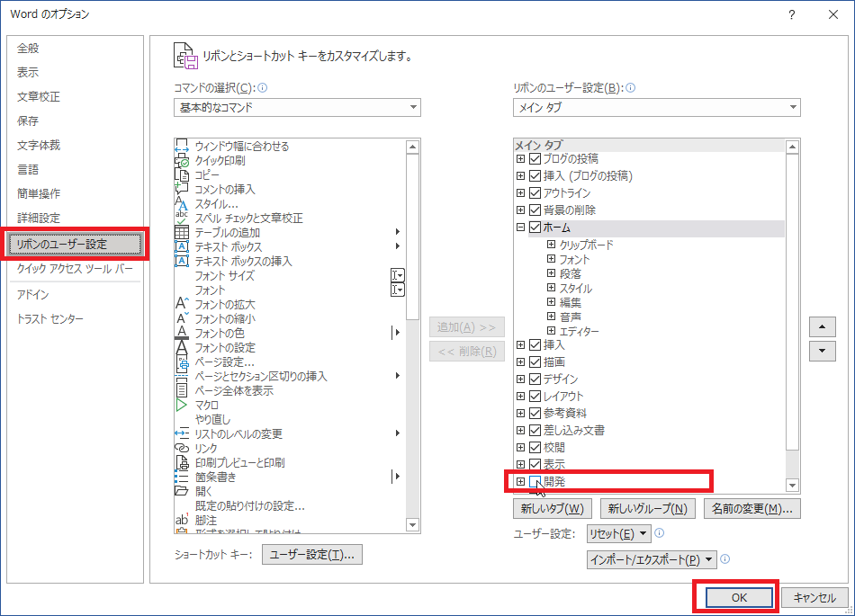Switch to 文章校正 category

coord(38,96)
